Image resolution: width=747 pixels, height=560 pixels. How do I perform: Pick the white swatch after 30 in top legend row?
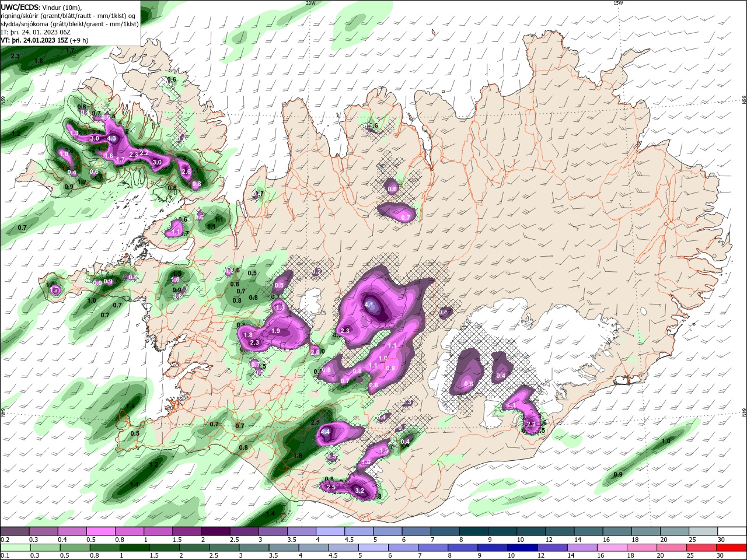pos(732,531)
